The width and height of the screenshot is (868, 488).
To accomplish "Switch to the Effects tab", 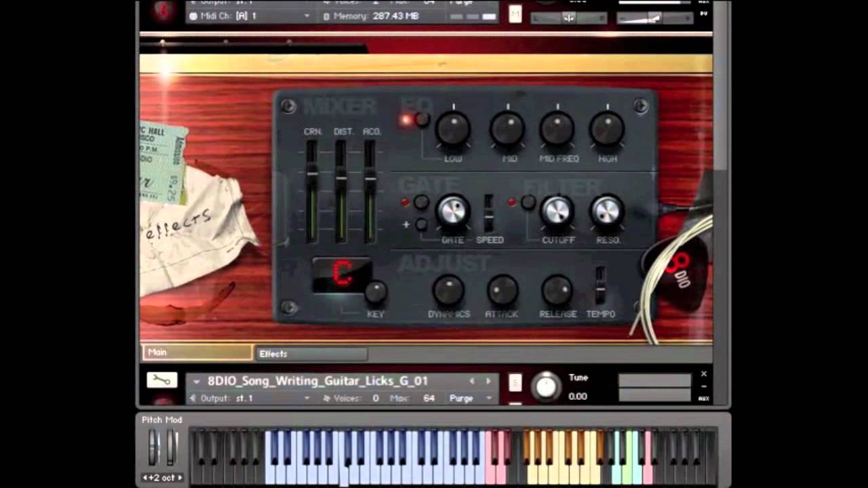I will (x=312, y=354).
